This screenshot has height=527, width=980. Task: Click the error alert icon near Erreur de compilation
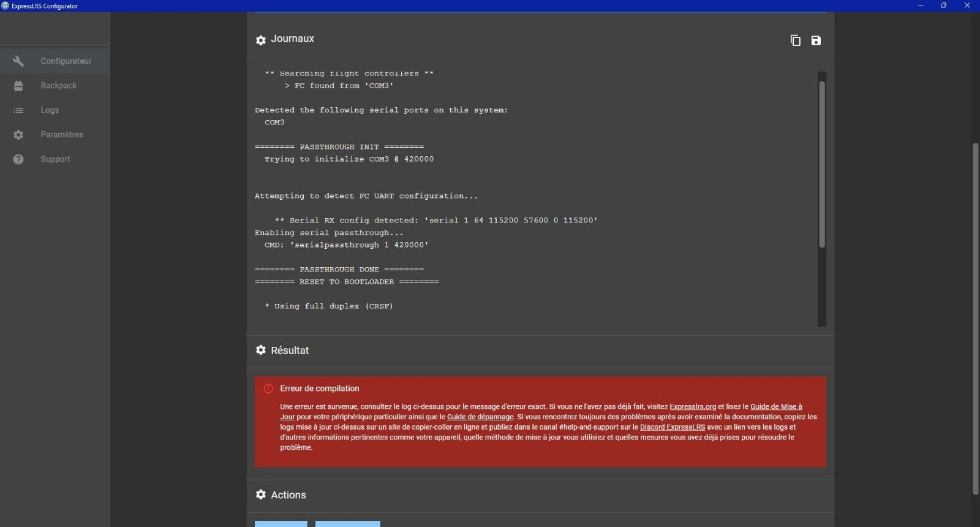pos(268,389)
